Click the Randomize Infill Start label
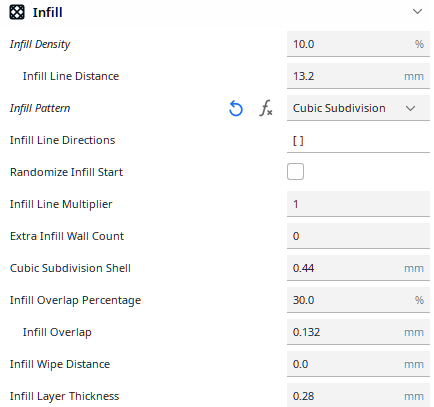 pos(66,172)
